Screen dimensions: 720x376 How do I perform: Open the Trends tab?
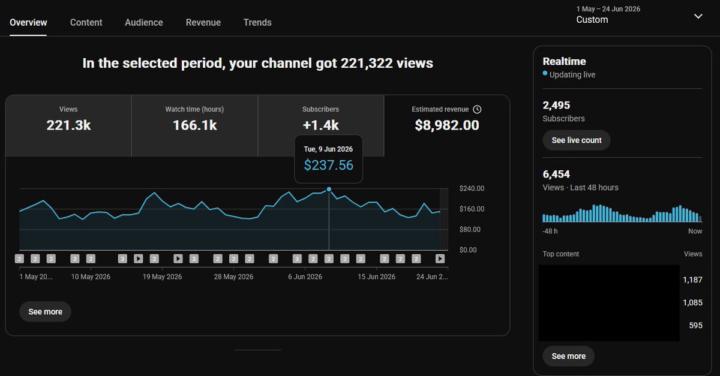click(257, 22)
